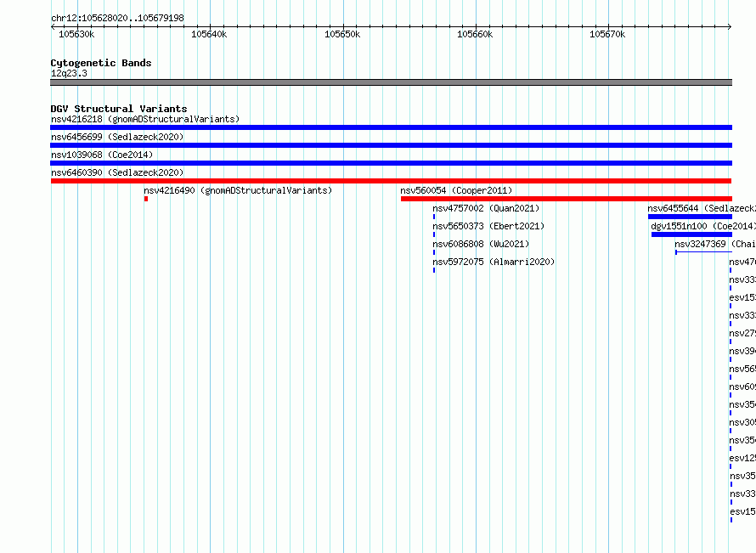Click the blue tick under nsv5650373
756x553 pixels.
coord(434,234)
